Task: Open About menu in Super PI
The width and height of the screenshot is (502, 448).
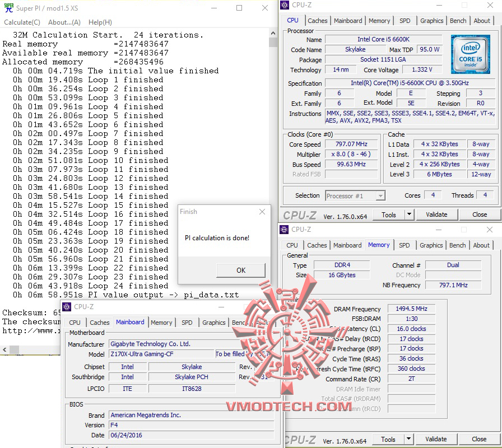Action: click(x=64, y=22)
